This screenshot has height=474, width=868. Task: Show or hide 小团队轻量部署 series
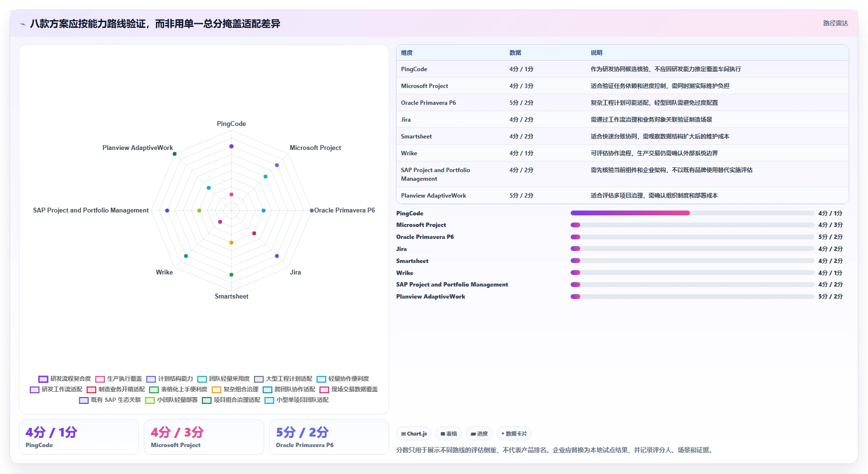pos(172,400)
